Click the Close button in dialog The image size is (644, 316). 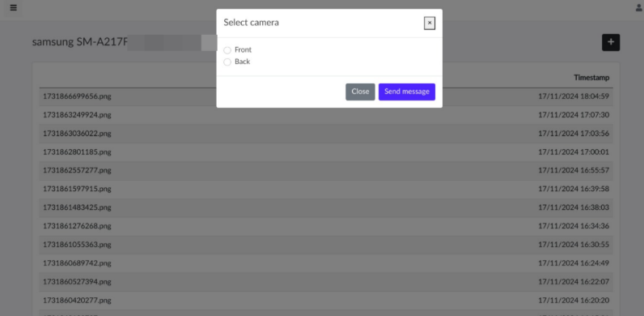360,92
